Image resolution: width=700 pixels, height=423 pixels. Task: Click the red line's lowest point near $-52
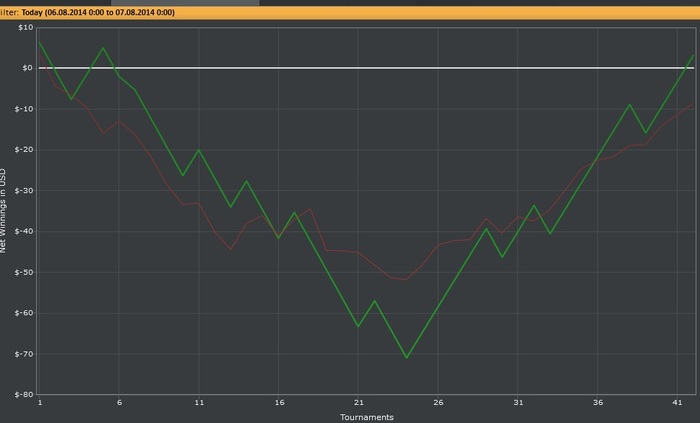[x=406, y=279]
